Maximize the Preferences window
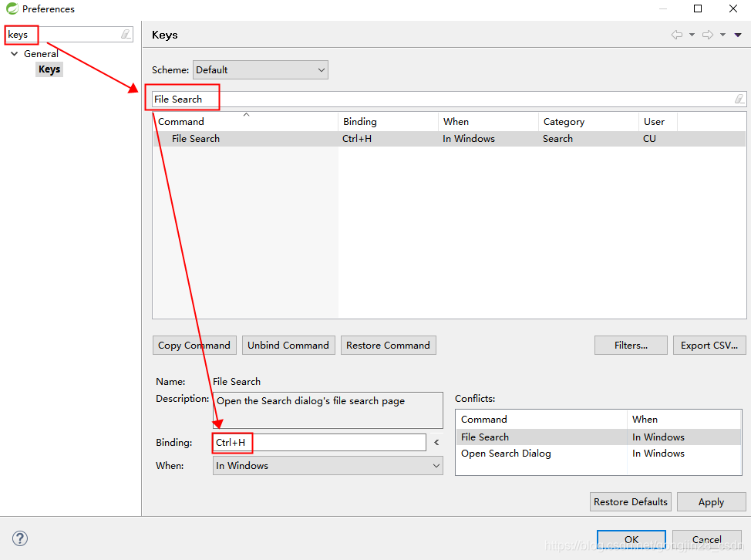 pyautogui.click(x=698, y=8)
